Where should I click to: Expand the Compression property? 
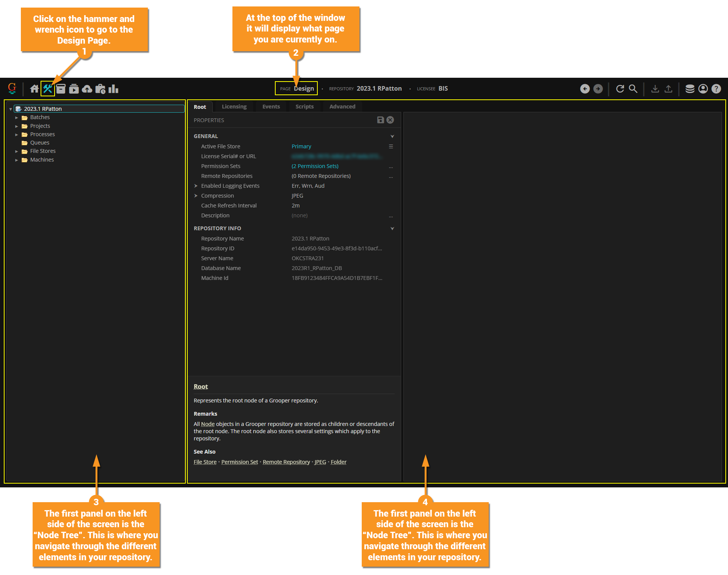(196, 196)
